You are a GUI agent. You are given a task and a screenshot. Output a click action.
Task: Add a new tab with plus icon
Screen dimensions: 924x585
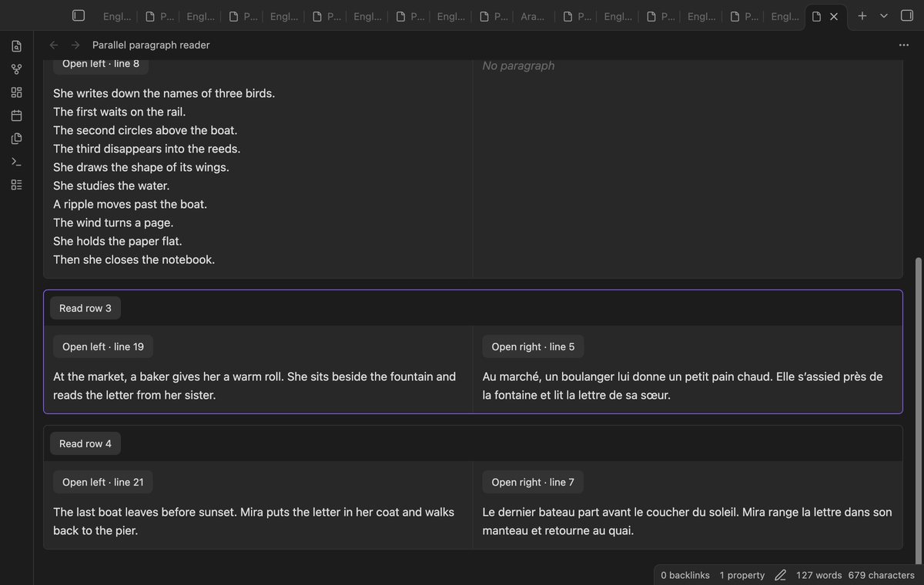862,15
